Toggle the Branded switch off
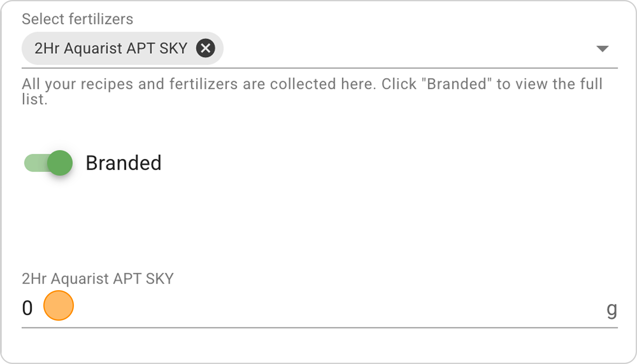The width and height of the screenshot is (637, 364). click(48, 163)
